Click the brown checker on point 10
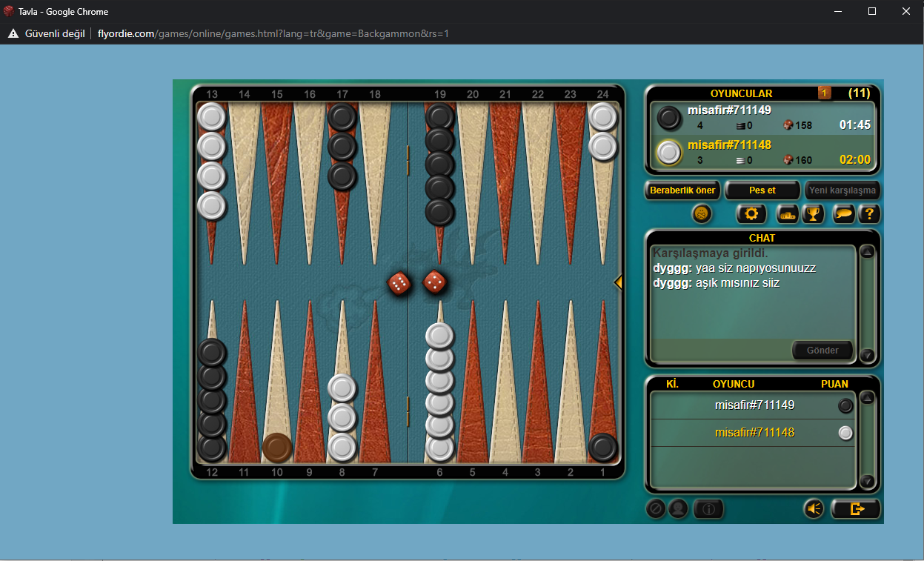Screen dimensions: 924x561 coord(277,448)
